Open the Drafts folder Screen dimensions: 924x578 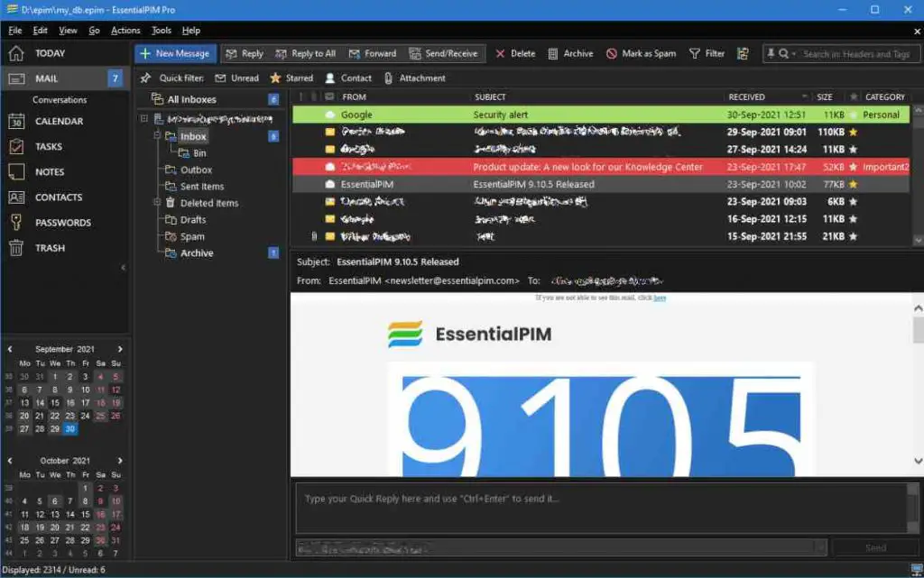(193, 219)
